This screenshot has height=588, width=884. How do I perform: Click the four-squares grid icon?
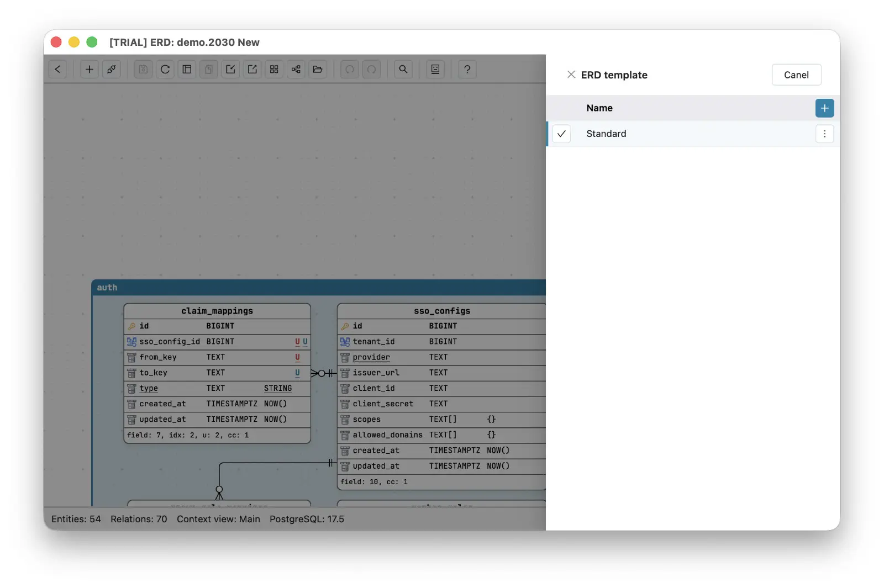274,70
